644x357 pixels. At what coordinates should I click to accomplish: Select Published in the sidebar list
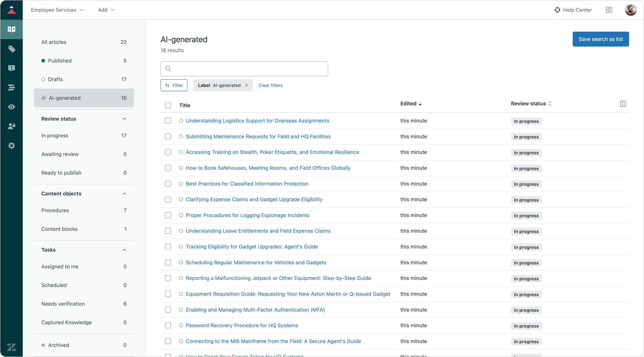coord(60,61)
